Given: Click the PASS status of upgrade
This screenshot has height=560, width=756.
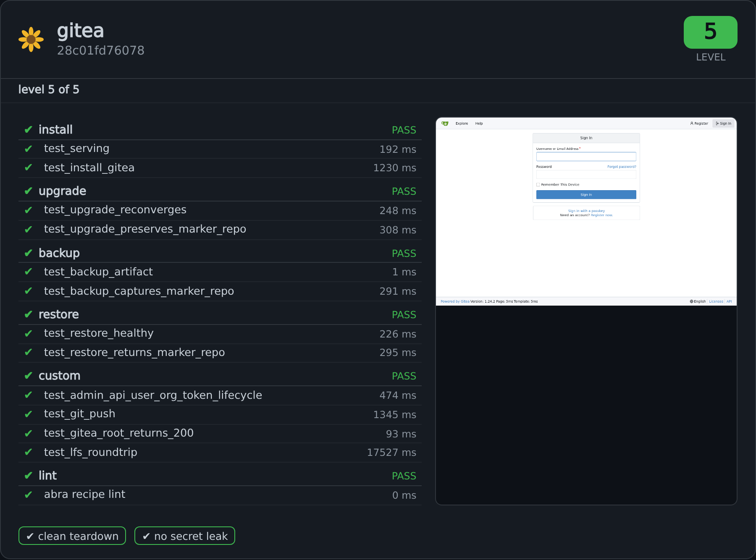Looking at the screenshot, I should point(404,191).
